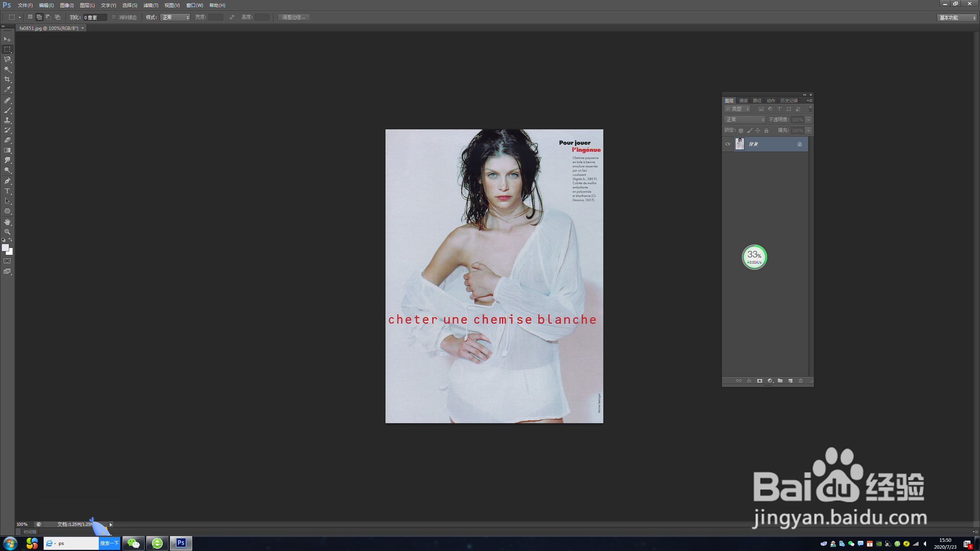
Task: Select the Magic Wand tool
Action: tap(7, 69)
